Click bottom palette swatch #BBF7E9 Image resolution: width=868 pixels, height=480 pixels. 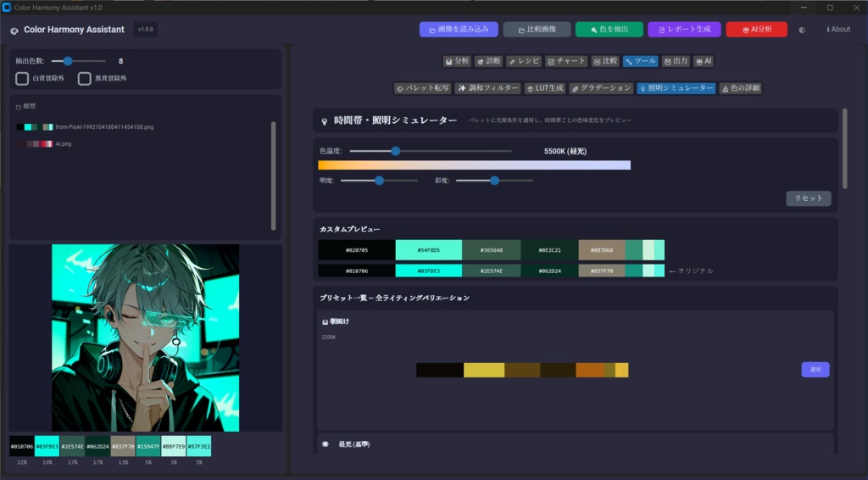click(173, 446)
